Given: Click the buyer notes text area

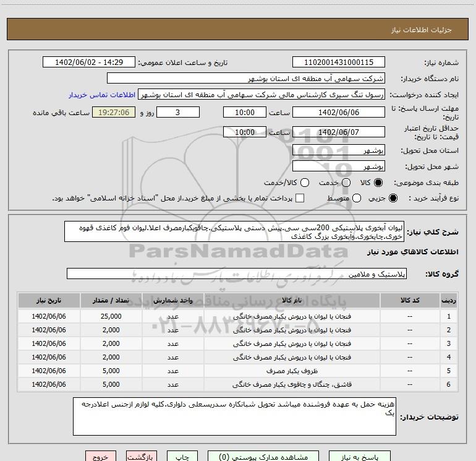Looking at the screenshot, I should [x=234, y=416].
